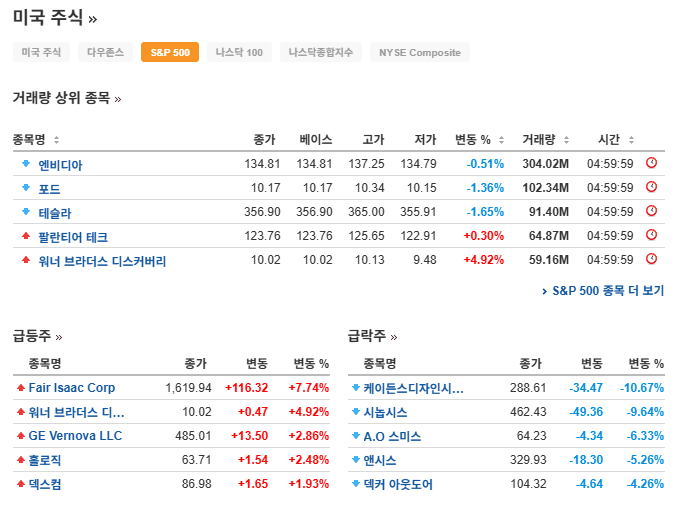This screenshot has width=675, height=510.
Task: Open 앤시스 stock link
Action: [x=380, y=460]
